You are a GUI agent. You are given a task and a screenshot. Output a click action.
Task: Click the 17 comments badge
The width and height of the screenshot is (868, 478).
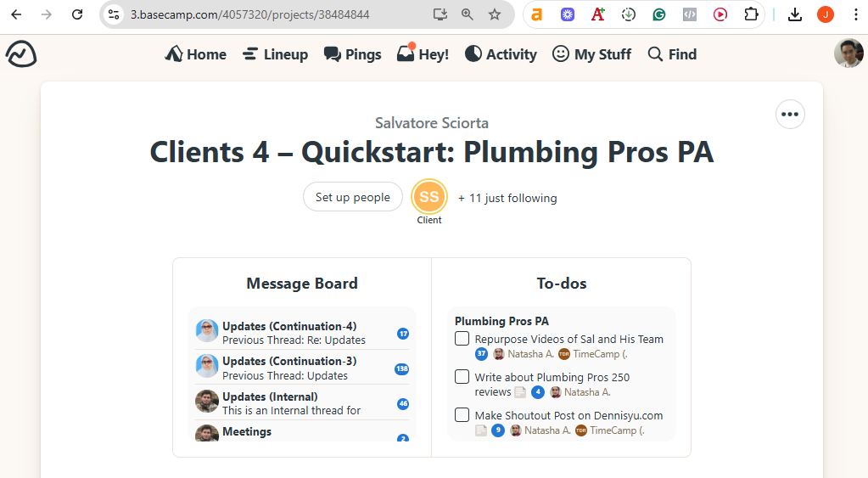(x=403, y=334)
